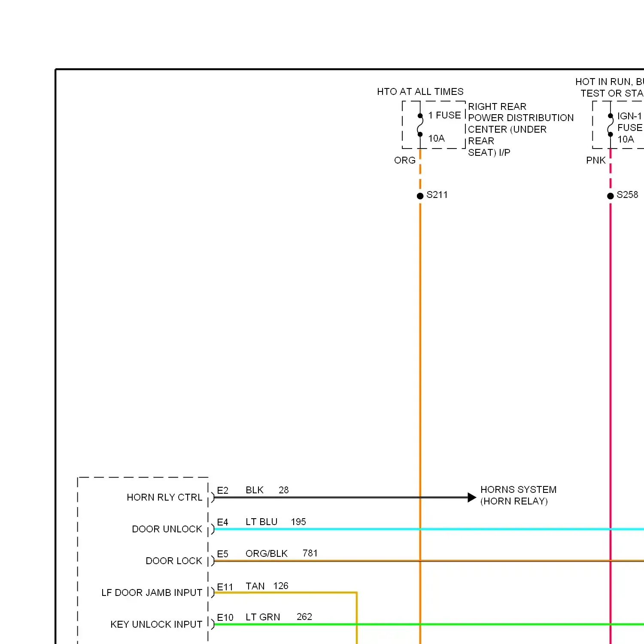The image size is (644, 644).
Task: Click the 'LF DOOR JAMB INPUT' pin name
Action: pyautogui.click(x=152, y=592)
